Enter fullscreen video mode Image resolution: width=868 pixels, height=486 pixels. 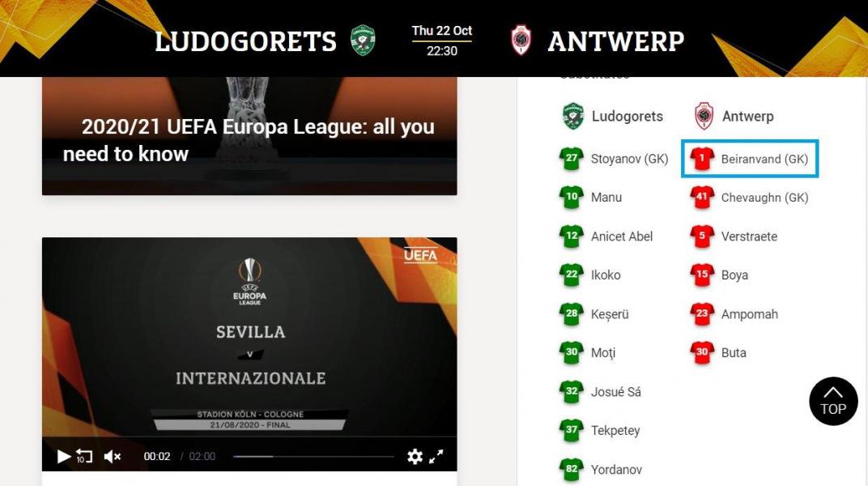pos(436,457)
